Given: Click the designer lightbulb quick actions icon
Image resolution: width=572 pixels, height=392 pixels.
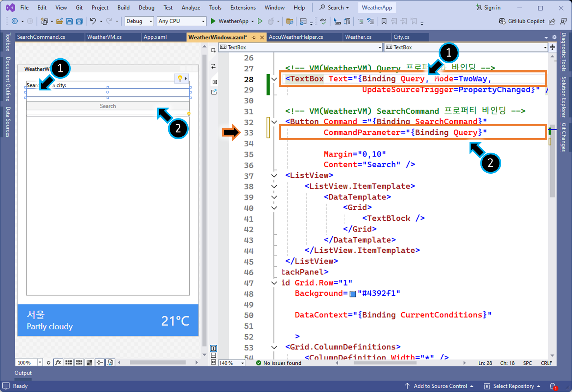Looking at the screenshot, I should (x=180, y=78).
